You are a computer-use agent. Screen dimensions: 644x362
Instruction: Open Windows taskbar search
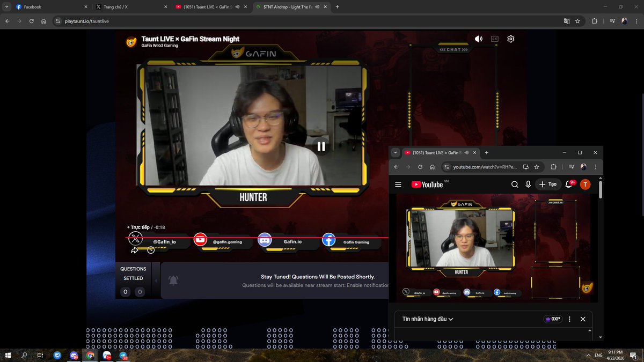pyautogui.click(x=24, y=355)
